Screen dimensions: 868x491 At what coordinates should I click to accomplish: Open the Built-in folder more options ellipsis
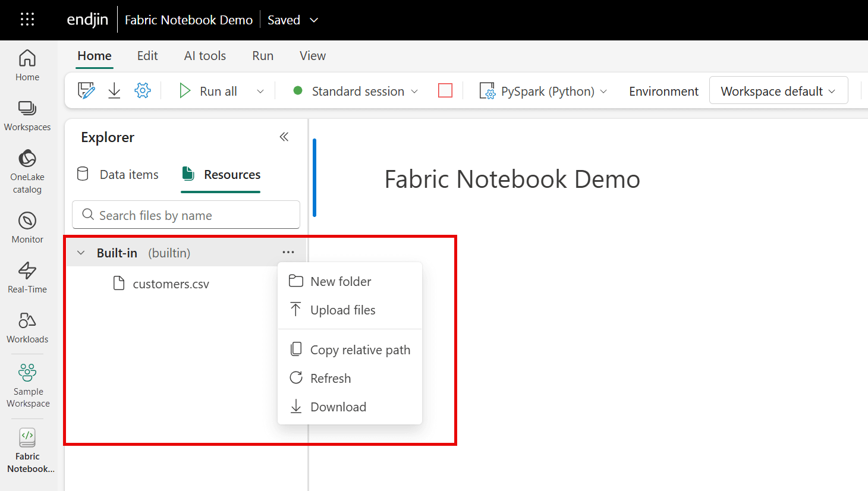[x=288, y=252]
